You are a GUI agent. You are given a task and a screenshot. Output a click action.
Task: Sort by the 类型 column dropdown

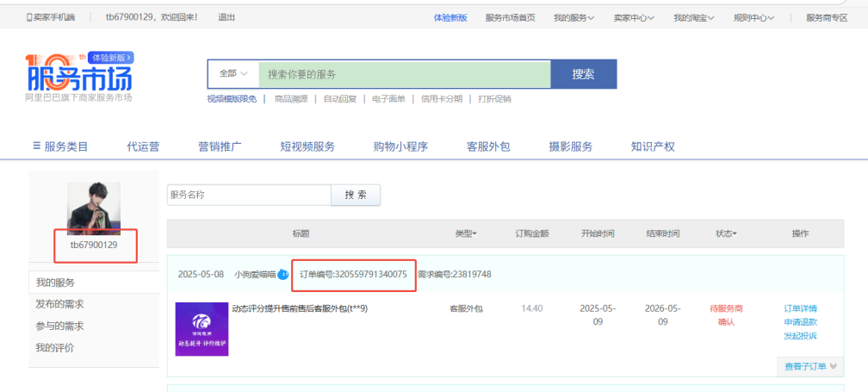click(x=466, y=233)
